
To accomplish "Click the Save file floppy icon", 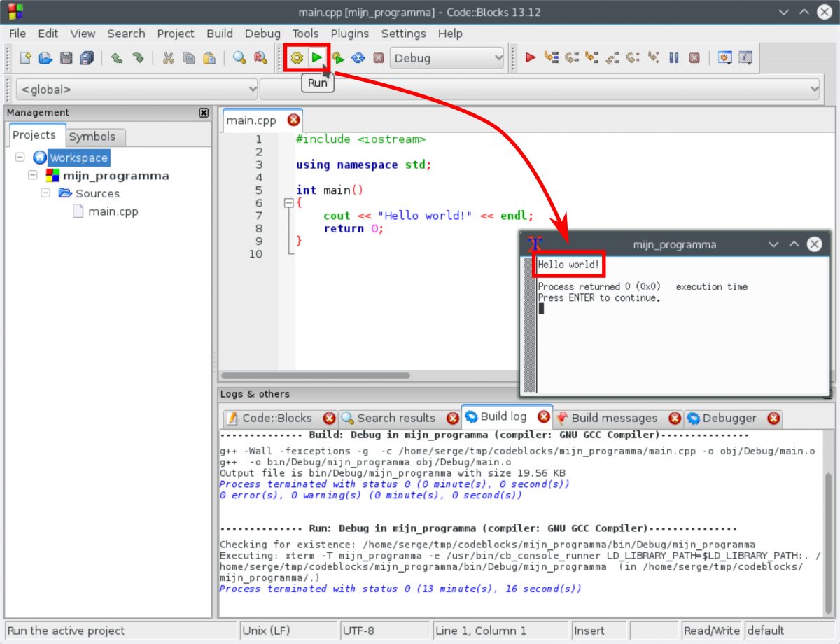I will (x=66, y=58).
